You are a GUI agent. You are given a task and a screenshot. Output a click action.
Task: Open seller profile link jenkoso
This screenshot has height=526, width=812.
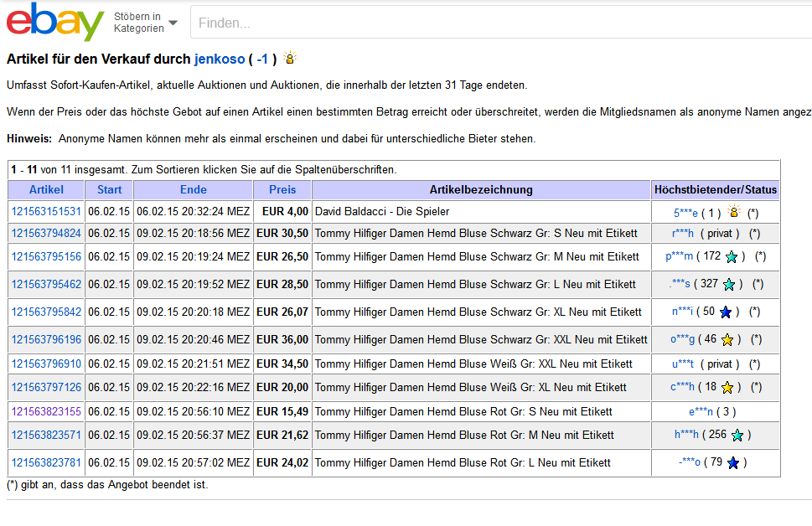click(x=219, y=59)
